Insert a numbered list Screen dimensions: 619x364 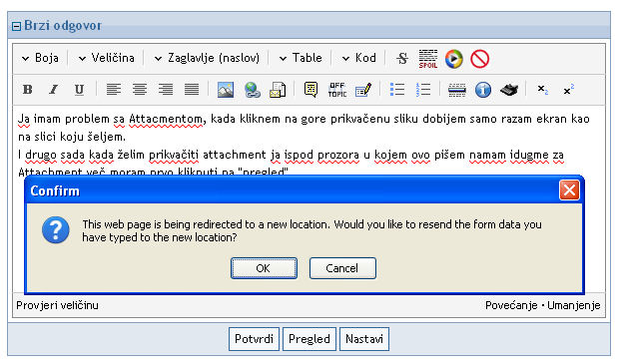point(423,90)
